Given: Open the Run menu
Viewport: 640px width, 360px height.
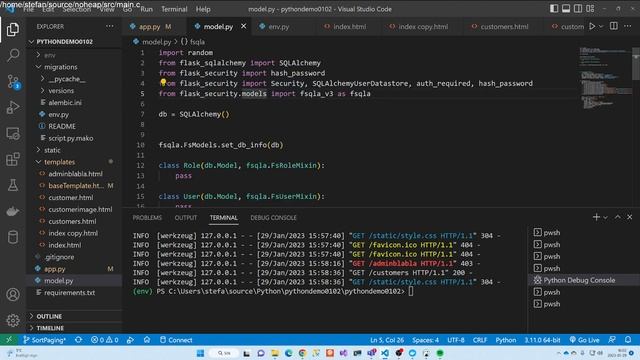Looking at the screenshot, I should (x=146, y=9).
